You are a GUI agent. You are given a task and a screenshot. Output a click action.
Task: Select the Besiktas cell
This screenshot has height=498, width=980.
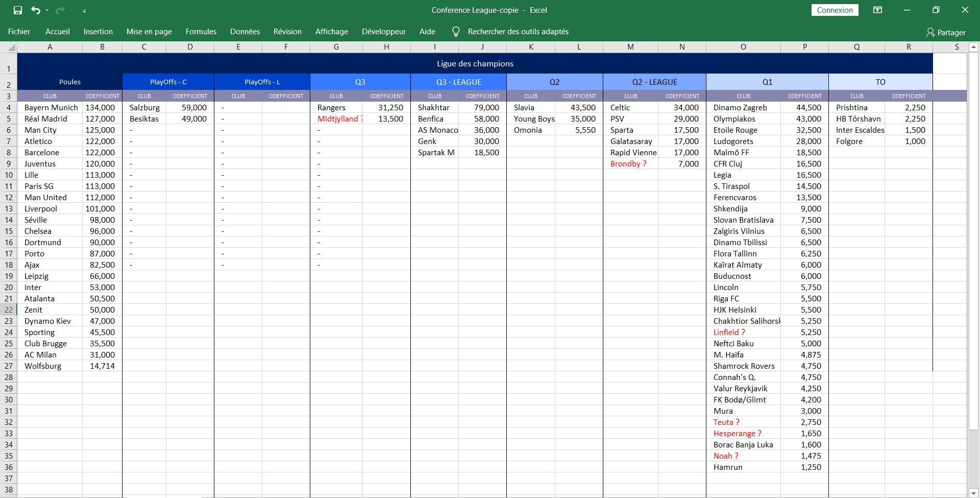pos(144,119)
